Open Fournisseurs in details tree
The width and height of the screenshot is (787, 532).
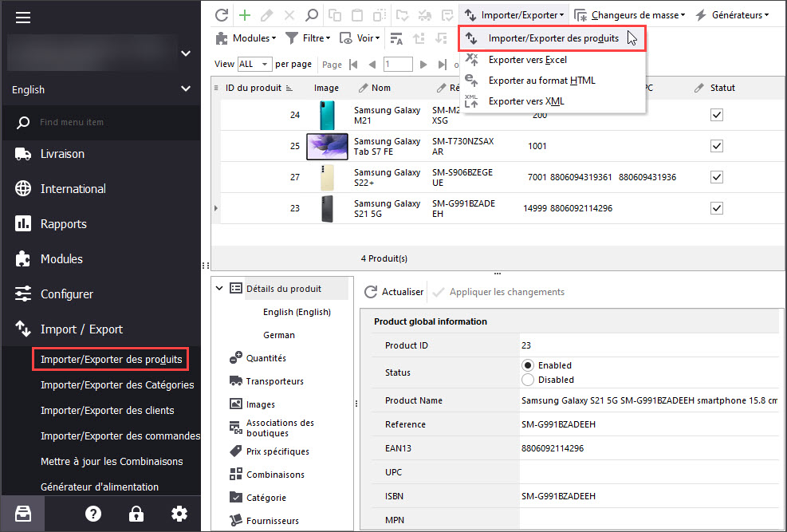tap(264, 521)
